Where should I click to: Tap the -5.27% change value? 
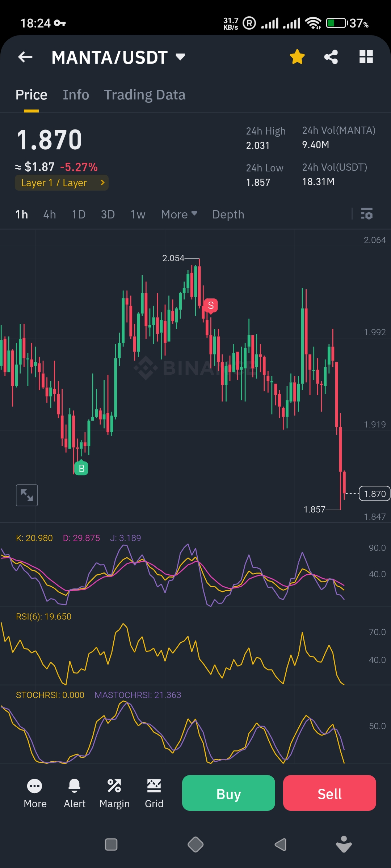79,167
